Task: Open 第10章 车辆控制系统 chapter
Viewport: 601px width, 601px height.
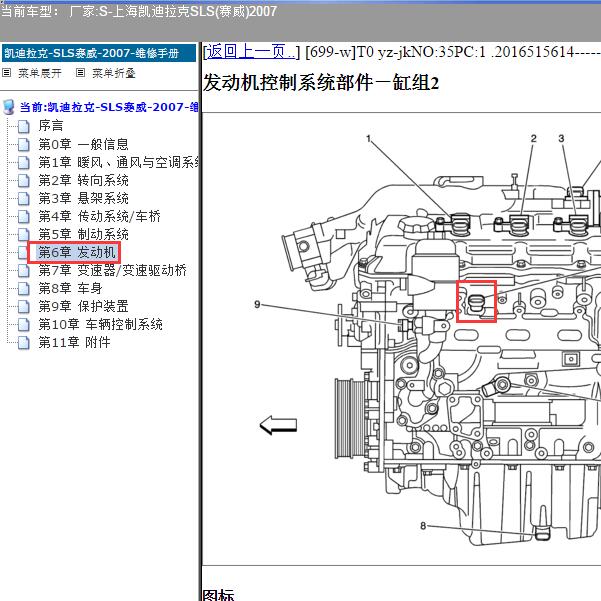Action: 100,324
